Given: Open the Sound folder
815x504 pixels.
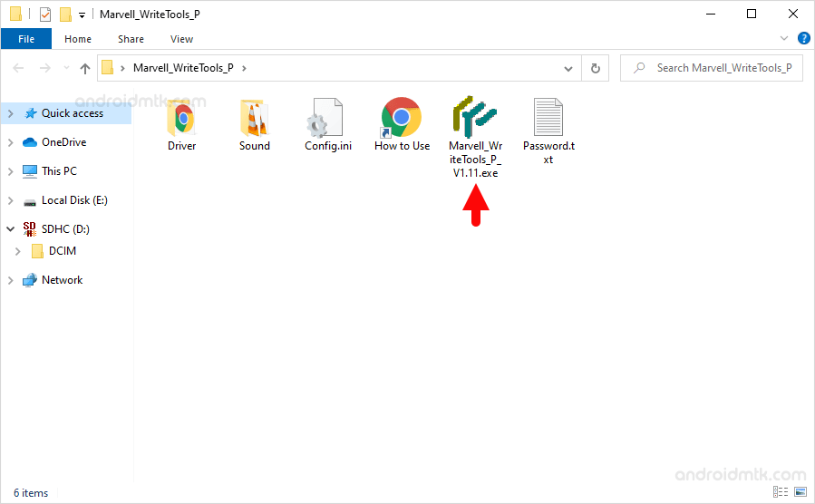Looking at the screenshot, I should pos(254,119).
